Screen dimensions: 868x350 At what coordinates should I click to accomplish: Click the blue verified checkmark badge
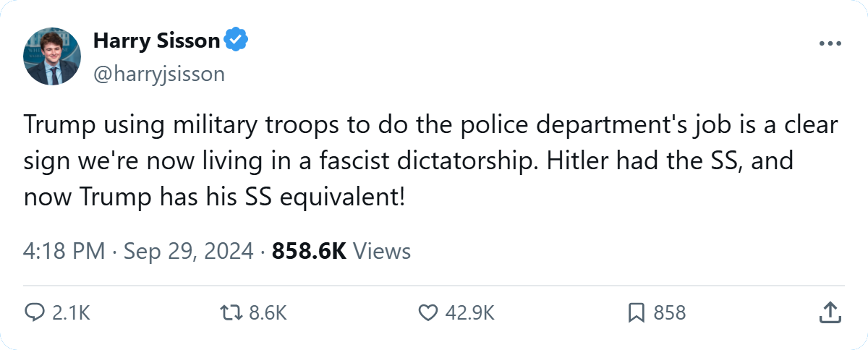click(236, 41)
